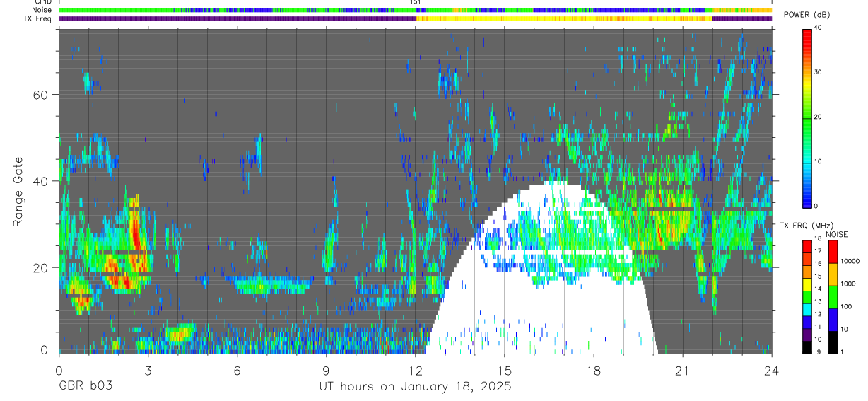Click the 10 label on the power colorbar

[x=818, y=161]
